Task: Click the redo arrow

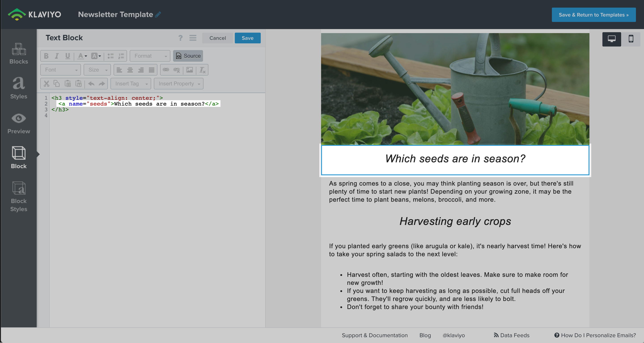Action: pyautogui.click(x=102, y=83)
